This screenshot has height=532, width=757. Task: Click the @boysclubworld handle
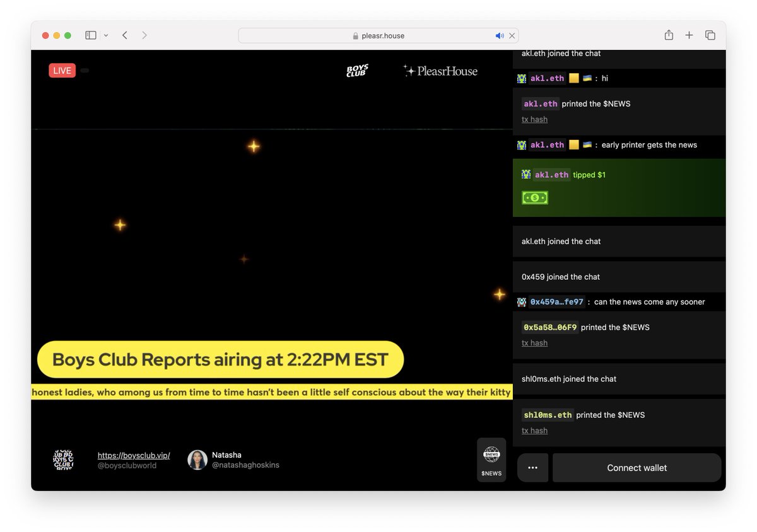(x=127, y=466)
